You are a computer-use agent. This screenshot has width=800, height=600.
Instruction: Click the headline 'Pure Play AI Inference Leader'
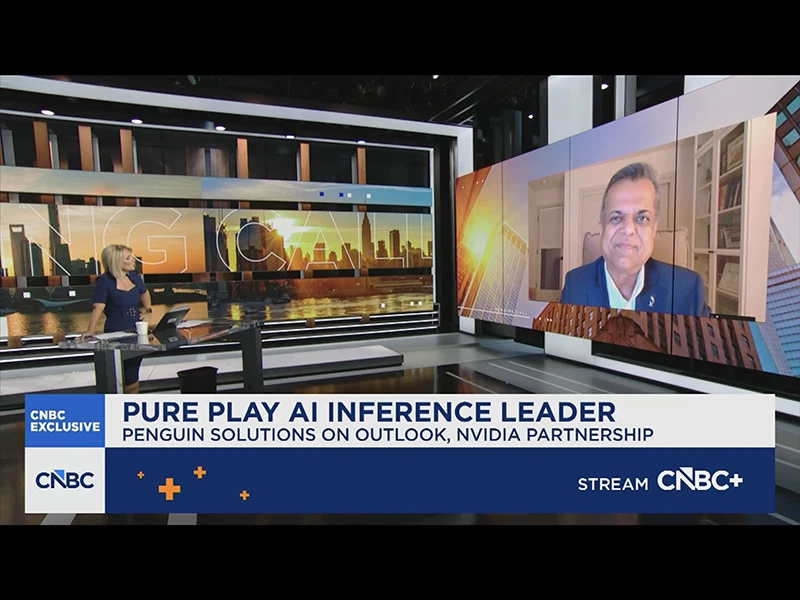click(x=369, y=412)
